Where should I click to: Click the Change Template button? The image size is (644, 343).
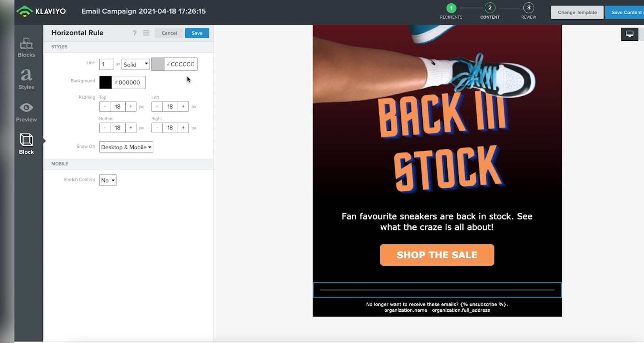(x=577, y=12)
